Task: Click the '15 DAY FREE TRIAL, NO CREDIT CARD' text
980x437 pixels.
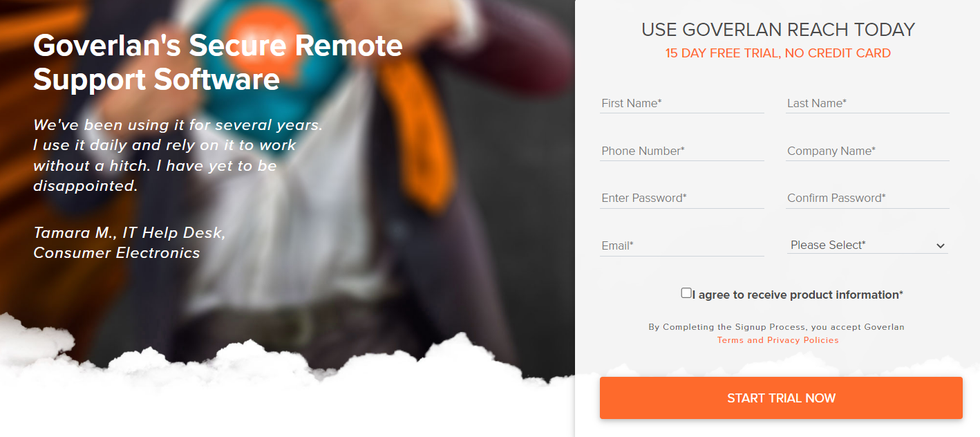Action: (x=778, y=53)
